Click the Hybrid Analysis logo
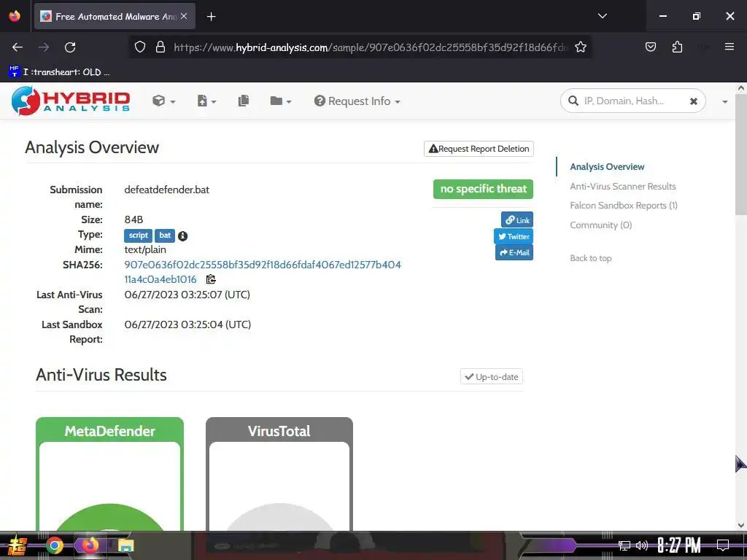747x560 pixels. pyautogui.click(x=71, y=101)
